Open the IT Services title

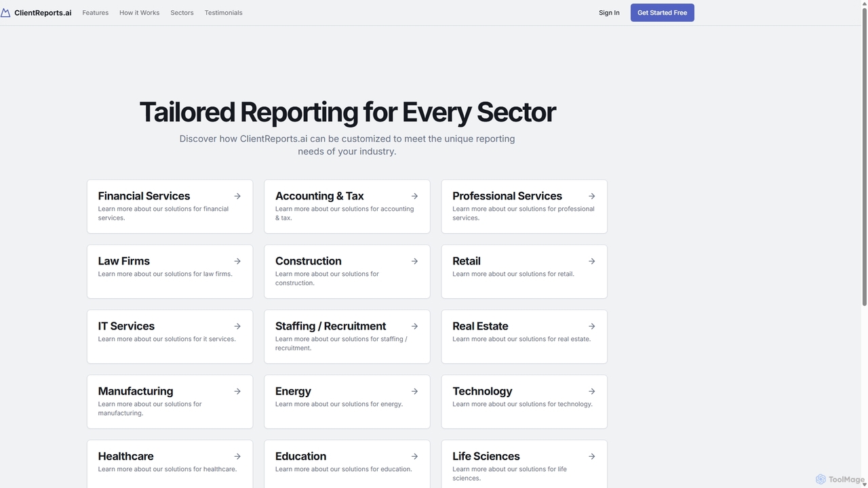(x=126, y=326)
